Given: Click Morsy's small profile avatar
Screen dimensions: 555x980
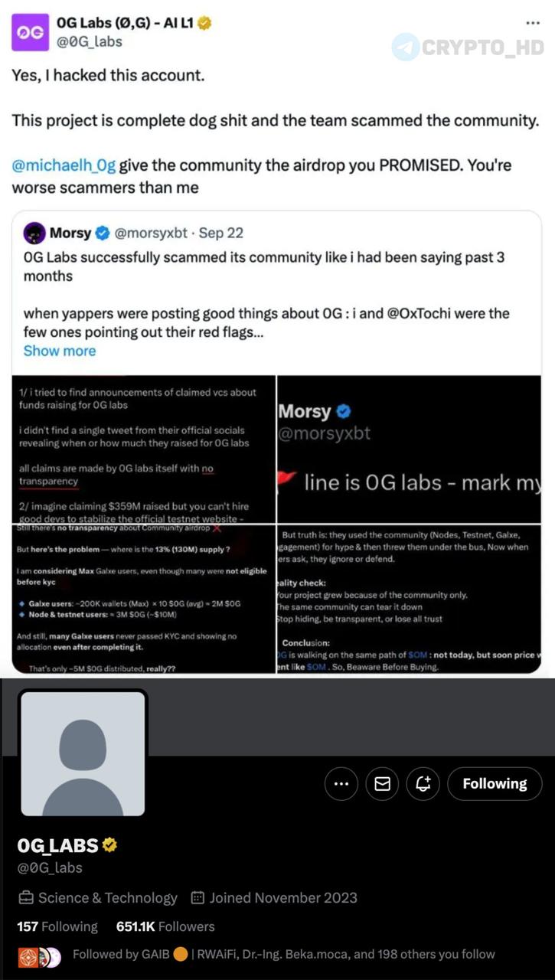Looking at the screenshot, I should click(34, 233).
